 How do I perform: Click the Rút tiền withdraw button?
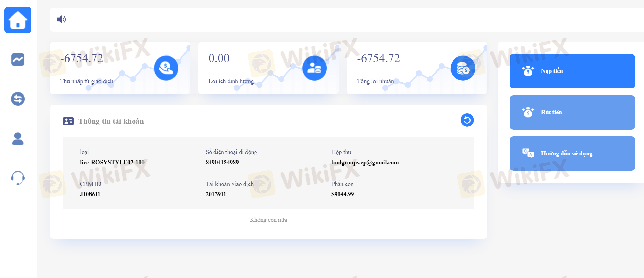572,112
